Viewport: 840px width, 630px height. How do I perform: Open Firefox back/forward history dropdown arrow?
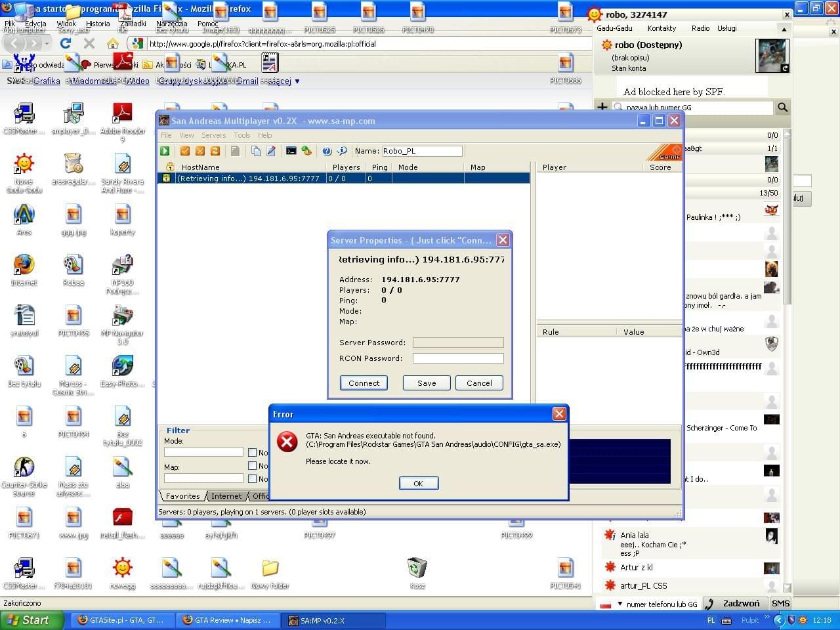47,44
